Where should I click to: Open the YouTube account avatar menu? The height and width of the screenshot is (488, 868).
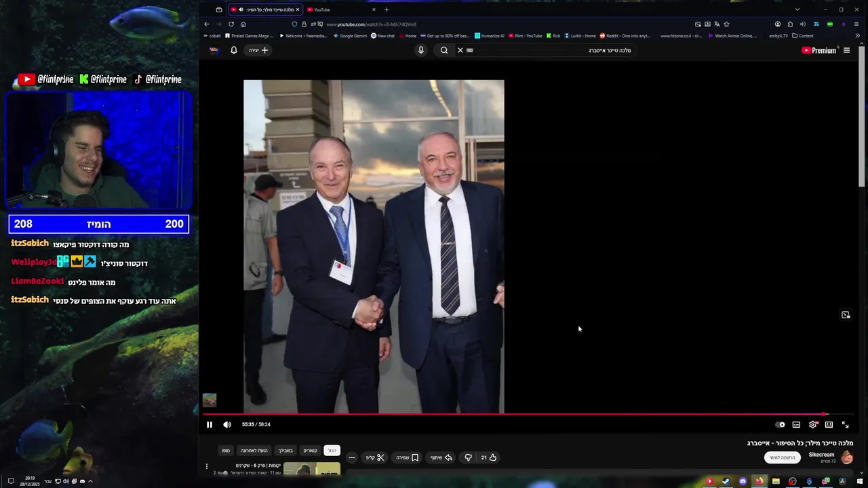click(x=214, y=50)
